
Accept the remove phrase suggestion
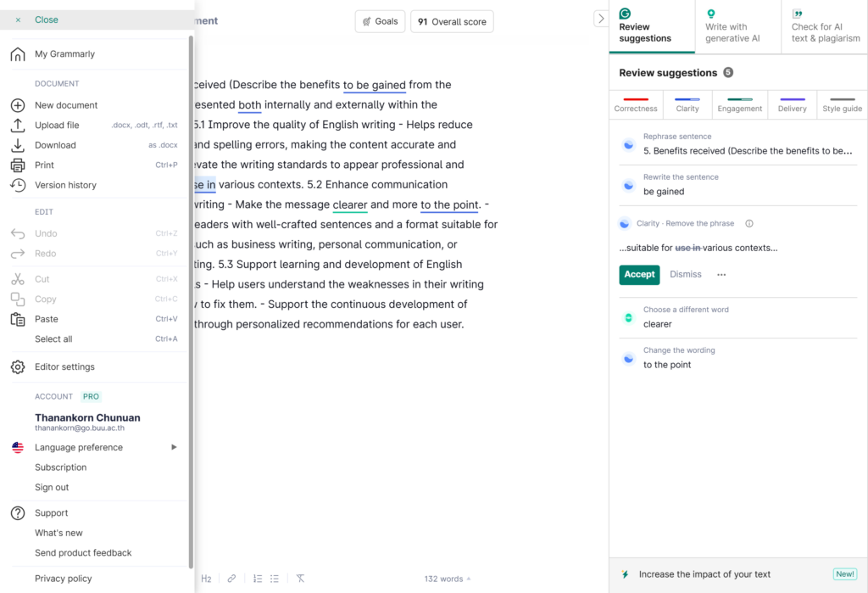tap(639, 275)
